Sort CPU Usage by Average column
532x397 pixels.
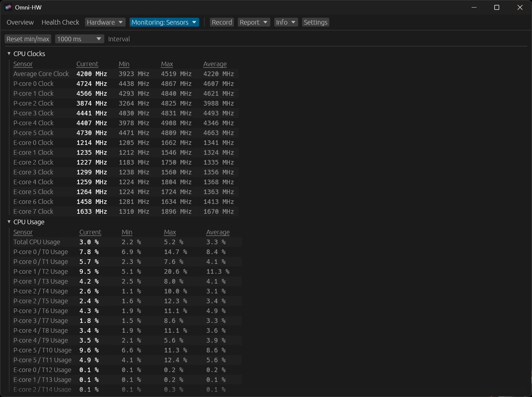coord(218,232)
